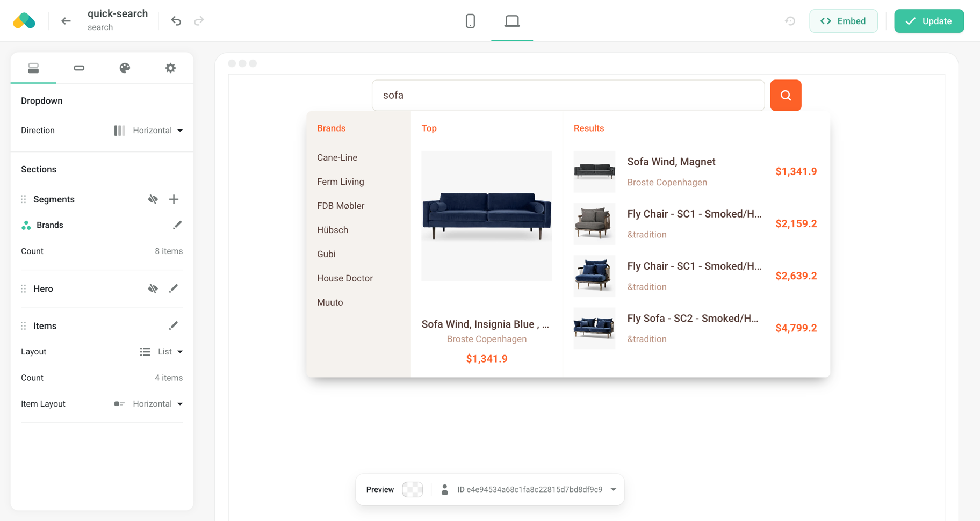Grab the Items drag handle

pos(23,326)
